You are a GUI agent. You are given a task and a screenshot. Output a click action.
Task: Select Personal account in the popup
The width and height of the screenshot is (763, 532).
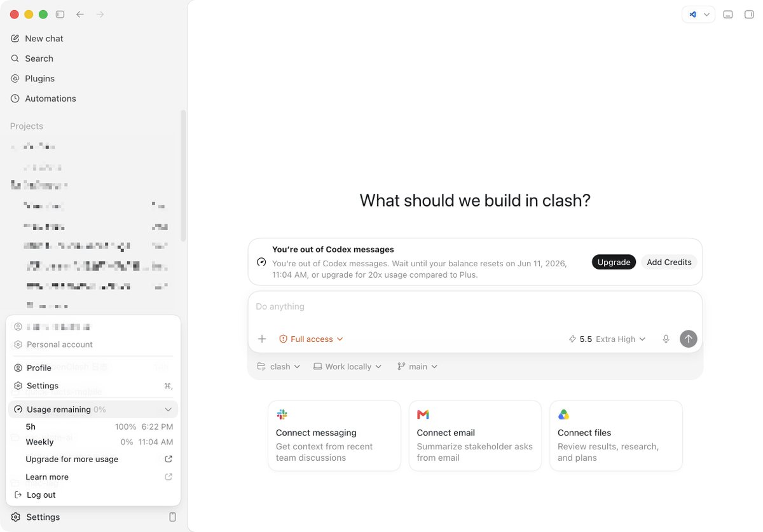tap(93, 344)
